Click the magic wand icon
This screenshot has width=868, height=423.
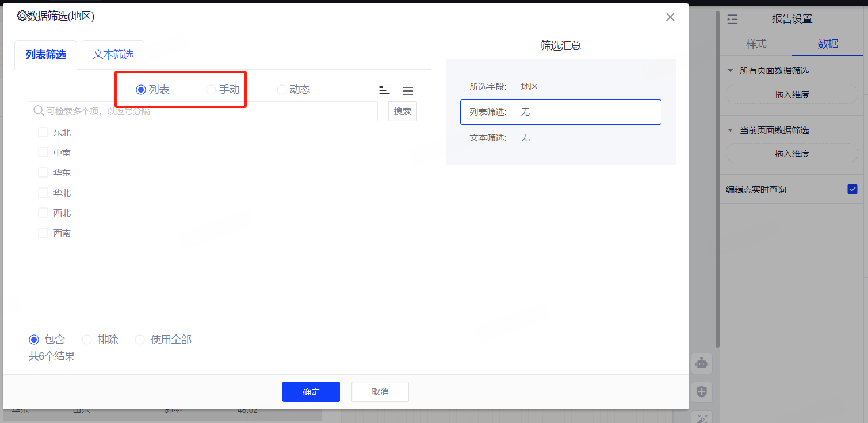pos(701,418)
